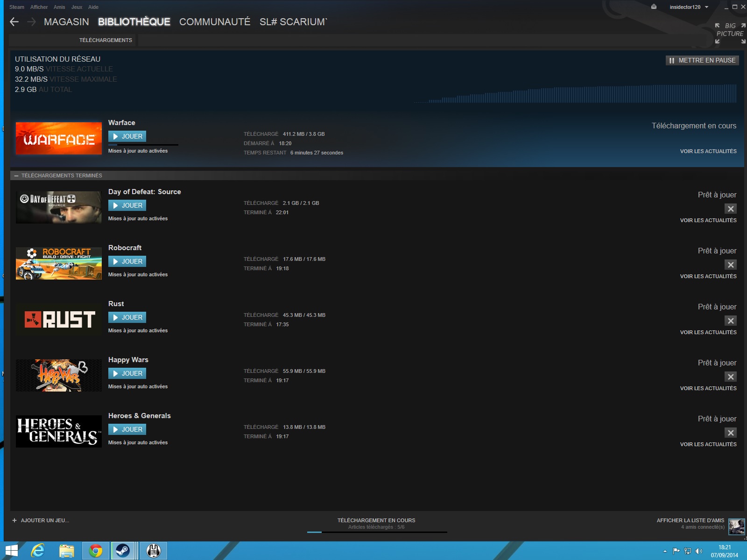
Task: Remove Day of Defeat: Source from list
Action: tap(731, 209)
